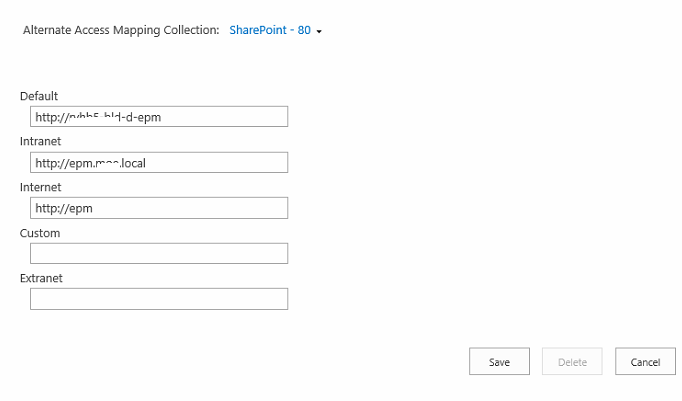Cancel the mapping changes

(645, 362)
